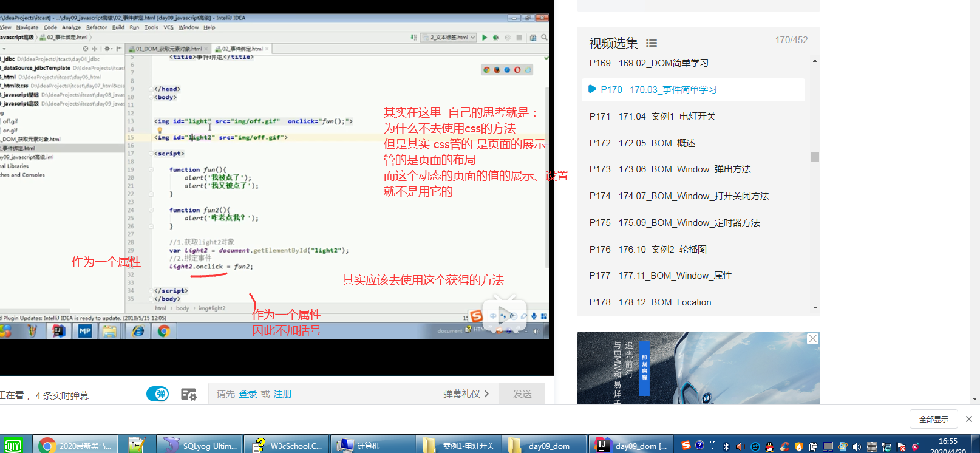
Task: Click the Sogou S icon in system tray
Action: (x=686, y=445)
